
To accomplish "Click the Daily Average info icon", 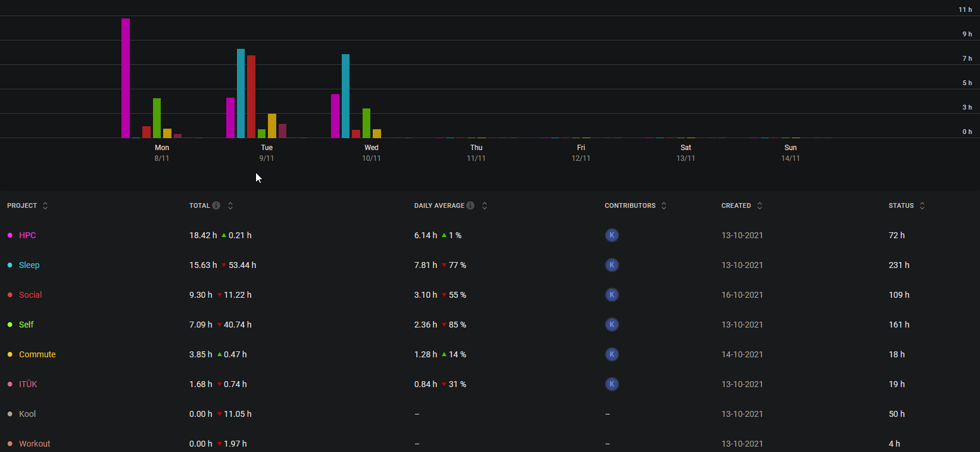I will pyautogui.click(x=470, y=205).
